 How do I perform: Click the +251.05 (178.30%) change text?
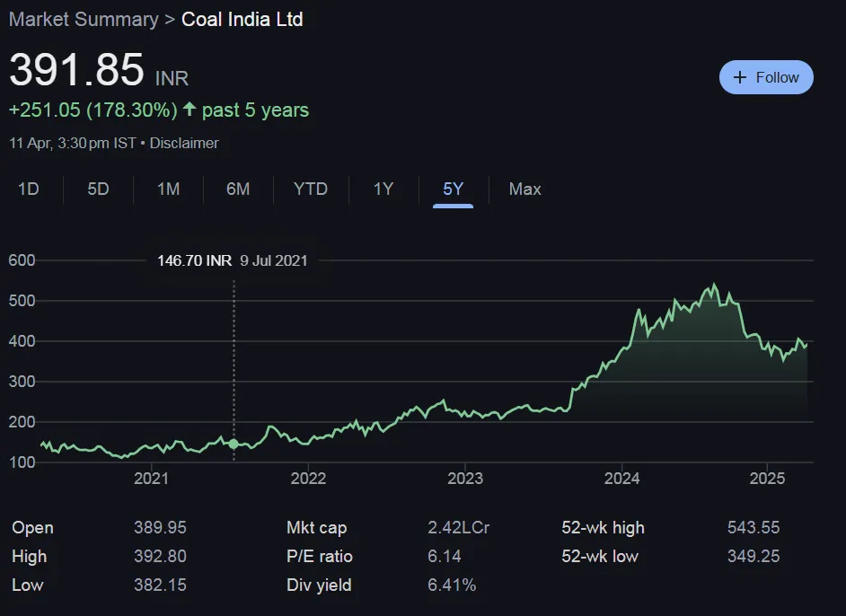[x=93, y=110]
